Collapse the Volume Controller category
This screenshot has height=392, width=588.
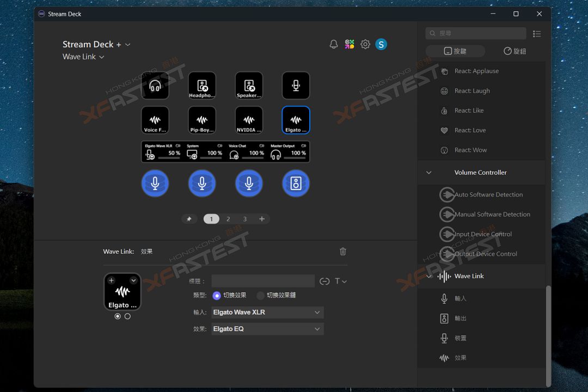pyautogui.click(x=429, y=173)
